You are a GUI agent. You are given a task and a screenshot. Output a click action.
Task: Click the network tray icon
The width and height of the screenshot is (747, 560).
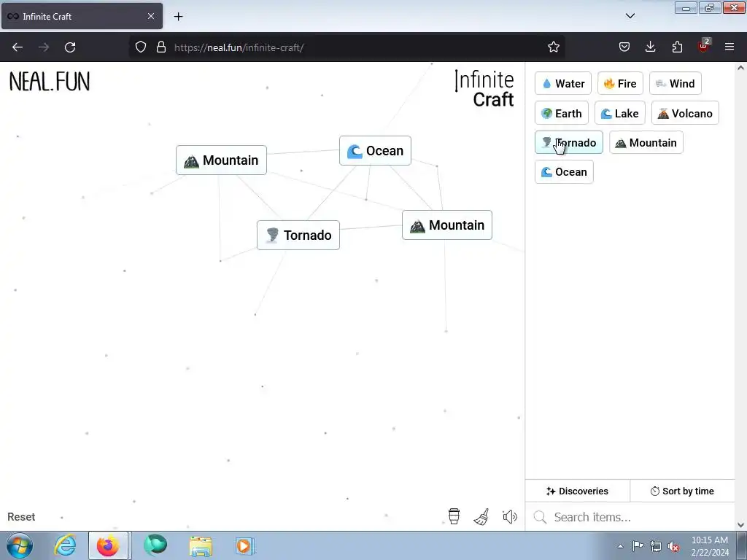656,546
